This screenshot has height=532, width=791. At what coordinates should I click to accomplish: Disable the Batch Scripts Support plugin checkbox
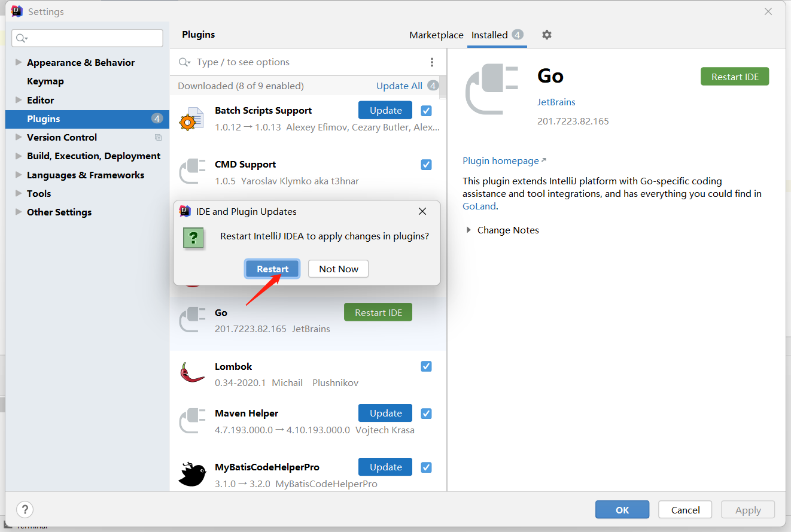point(426,111)
